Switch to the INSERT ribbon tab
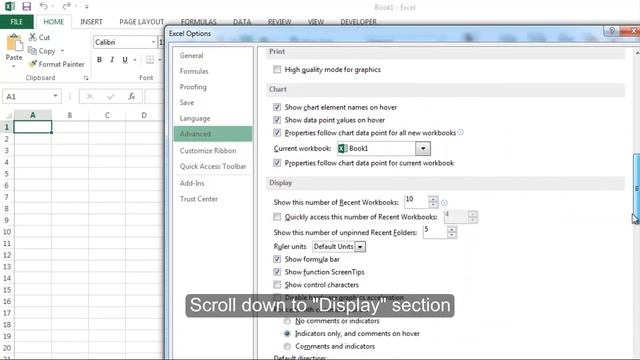Viewport: 640px width, 360px height. (91, 22)
